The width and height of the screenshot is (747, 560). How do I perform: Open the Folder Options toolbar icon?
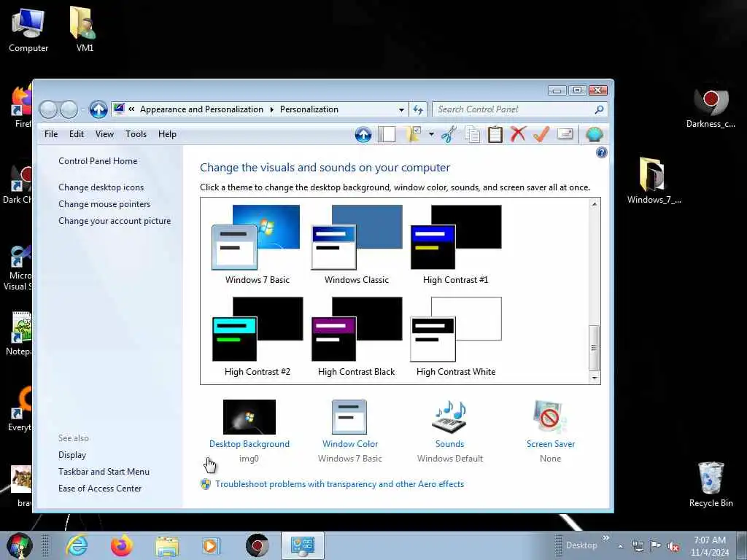point(413,134)
